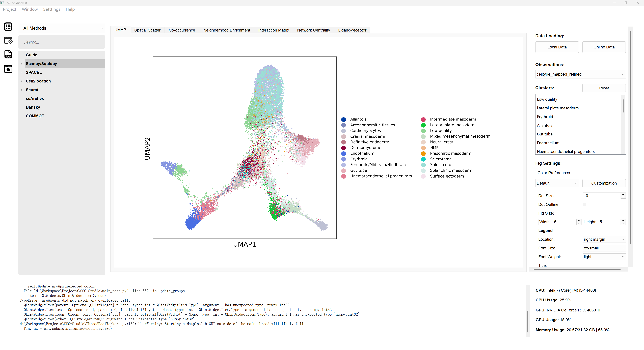Open the method list sidebar icon
Viewport: 644px width, 350px height.
tap(8, 26)
